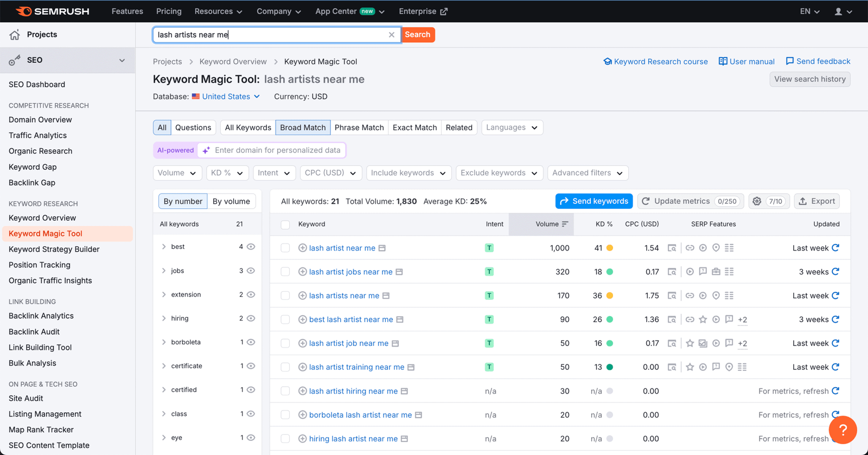The image size is (868, 455).
Task: Click the green KD dot for 'lash artist jobs near me'
Action: [x=610, y=272]
